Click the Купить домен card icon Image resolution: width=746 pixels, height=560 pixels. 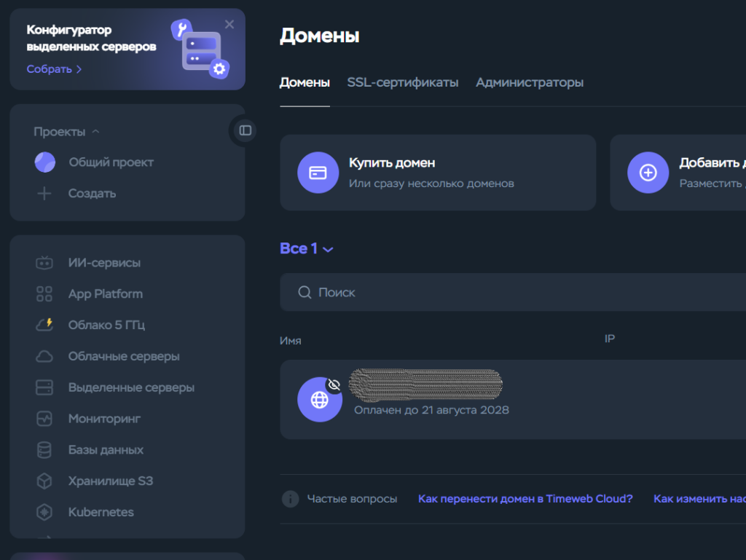click(318, 173)
